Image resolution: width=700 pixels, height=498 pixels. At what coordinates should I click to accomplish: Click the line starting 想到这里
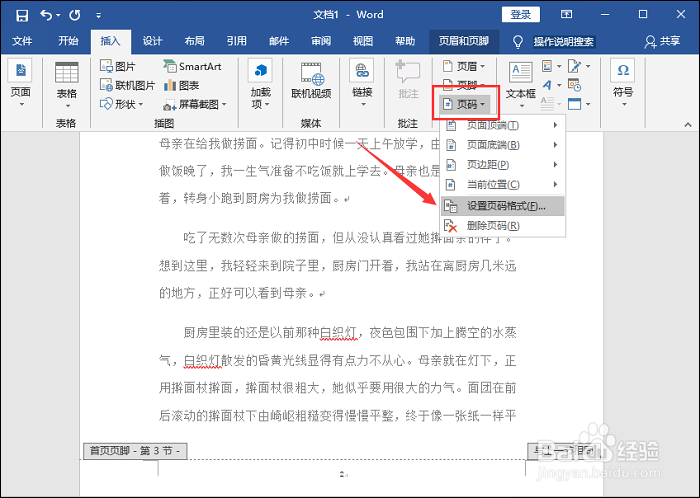[338, 266]
